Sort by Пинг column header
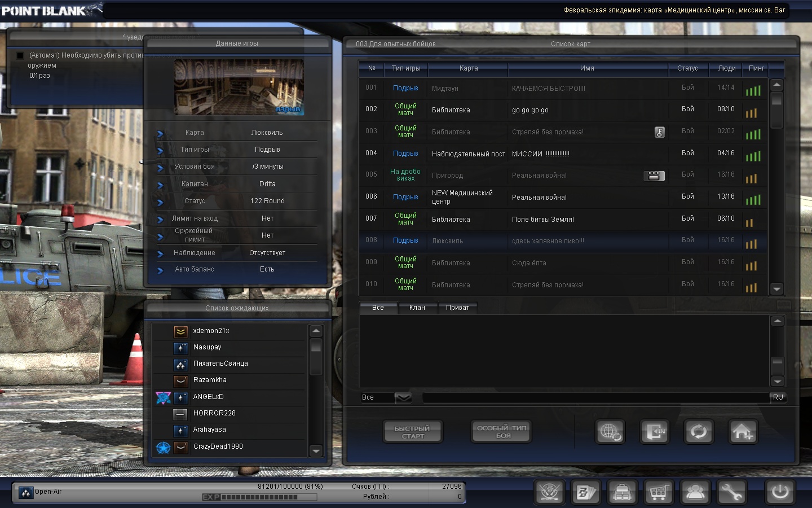Image resolution: width=812 pixels, height=508 pixels. point(756,68)
